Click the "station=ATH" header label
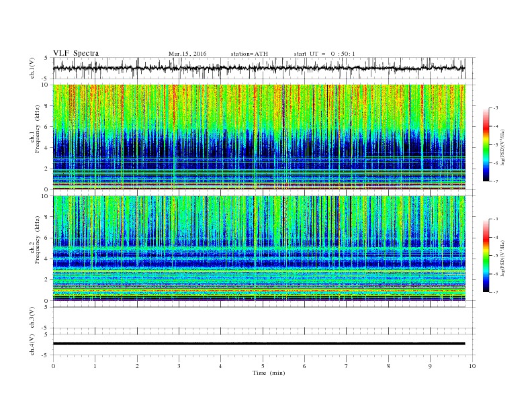This screenshot has width=532, height=411. point(249,54)
